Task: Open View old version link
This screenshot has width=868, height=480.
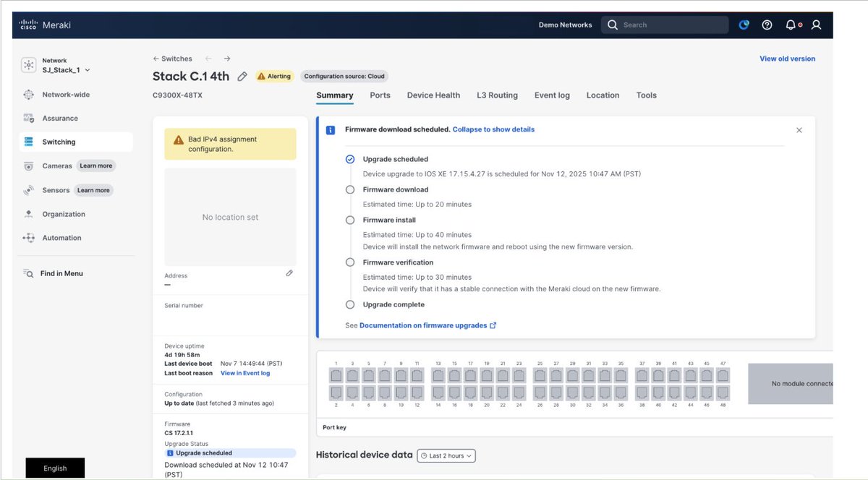Action: click(787, 58)
